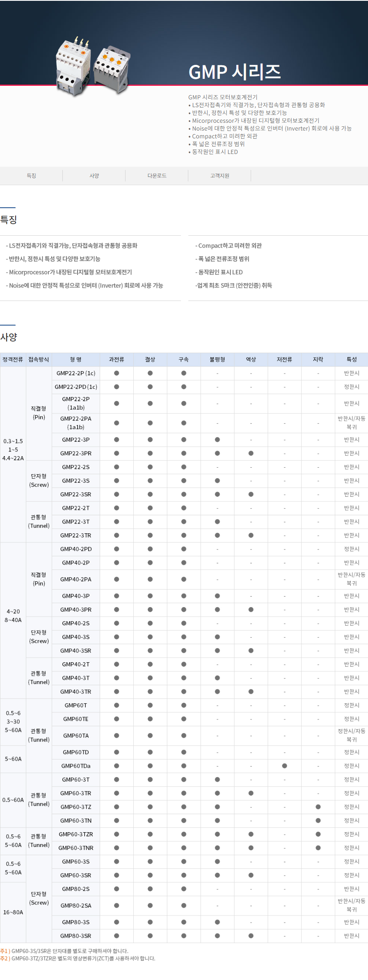
Task: Click the 저전류 dot in the GMP60TDa row
Action: click(x=284, y=766)
